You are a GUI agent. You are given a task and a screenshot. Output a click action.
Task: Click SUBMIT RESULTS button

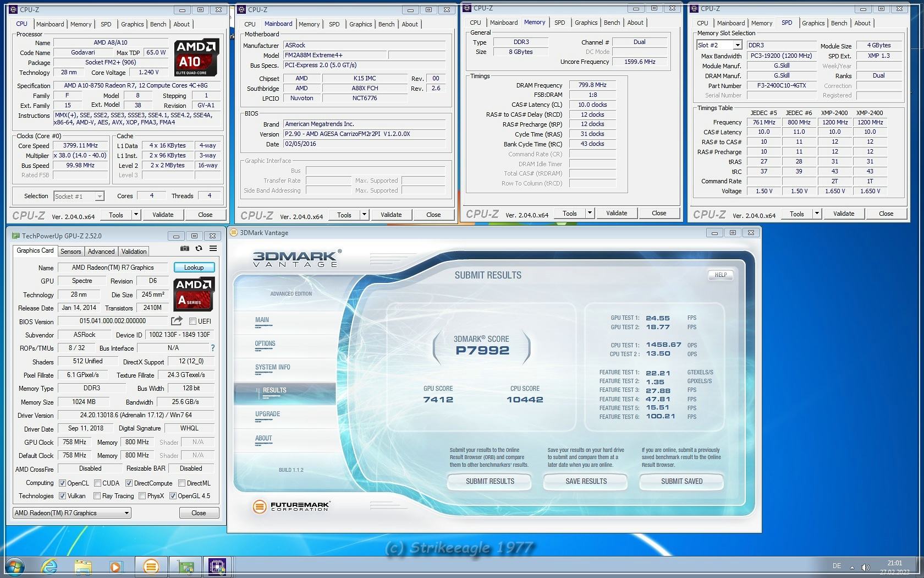490,481
